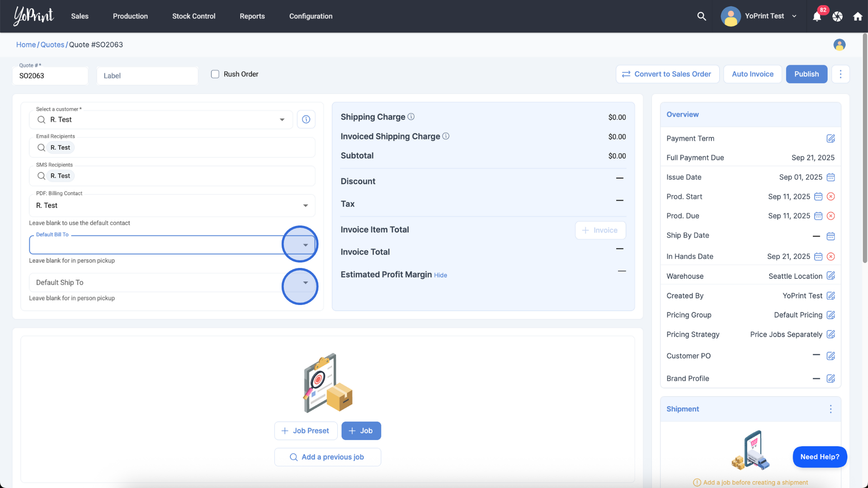Expand the Default Bill To dropdown
The image size is (868, 488).
(305, 245)
